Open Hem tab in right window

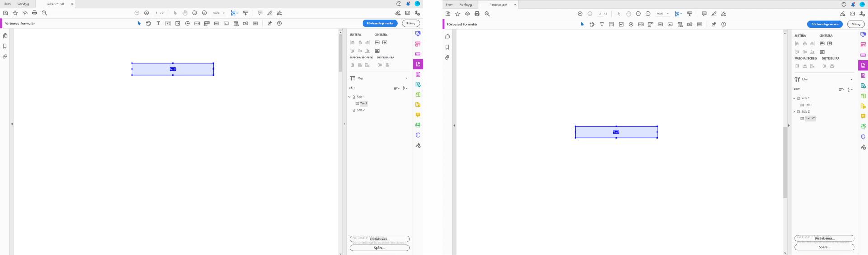point(449,5)
